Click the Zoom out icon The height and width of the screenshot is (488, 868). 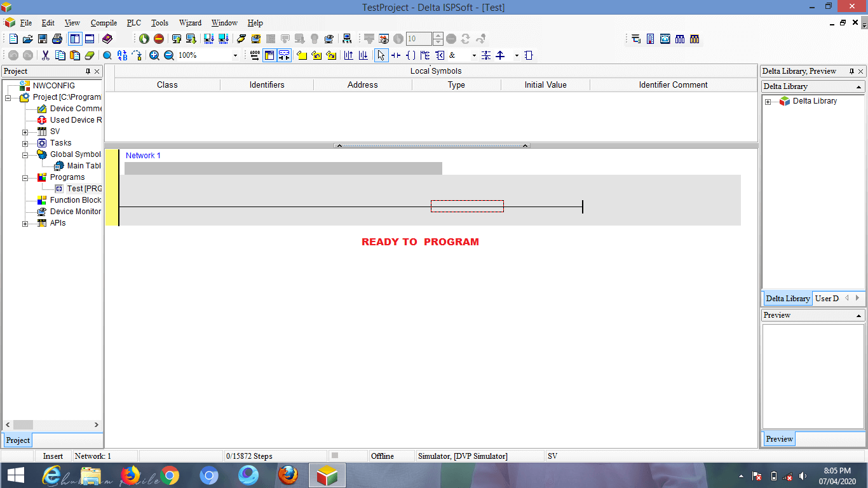point(169,55)
